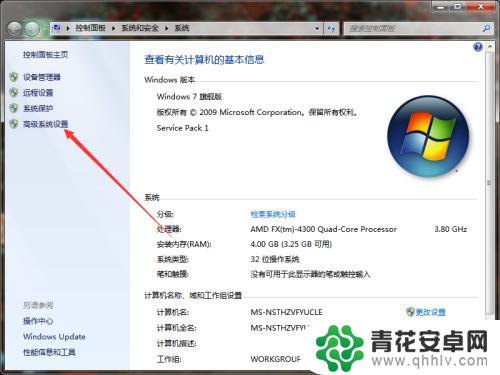Select 系统 in the address breadcrumb
Image resolution: width=500 pixels, height=375 pixels.
pyautogui.click(x=182, y=28)
